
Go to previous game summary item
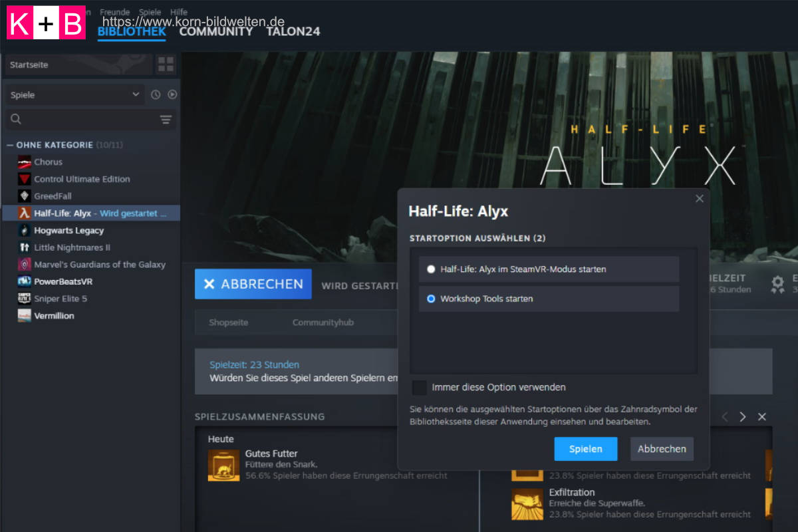click(x=725, y=417)
